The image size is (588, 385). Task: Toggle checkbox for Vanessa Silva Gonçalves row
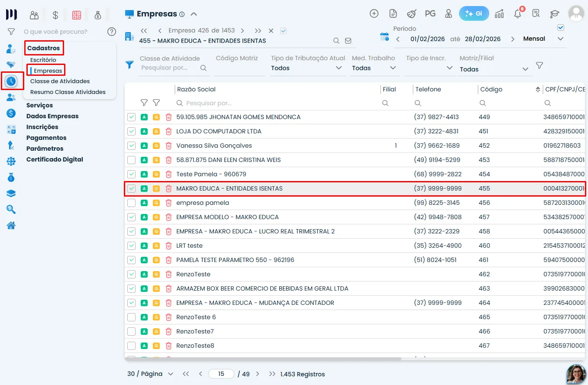tap(132, 146)
